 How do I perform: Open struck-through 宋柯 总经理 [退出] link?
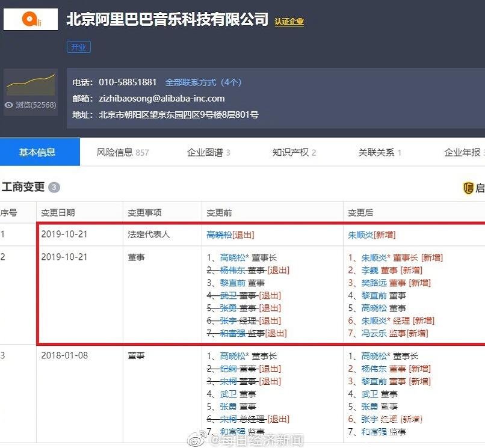click(248, 419)
